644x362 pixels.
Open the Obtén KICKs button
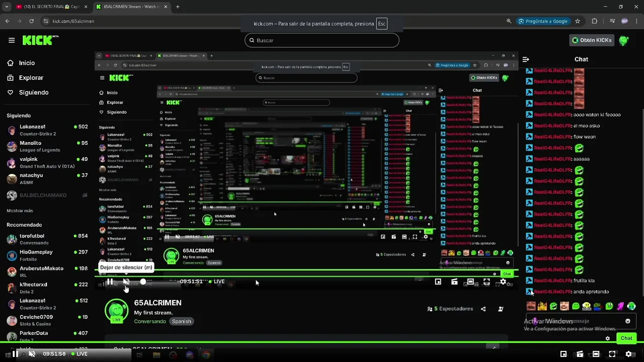click(x=592, y=40)
